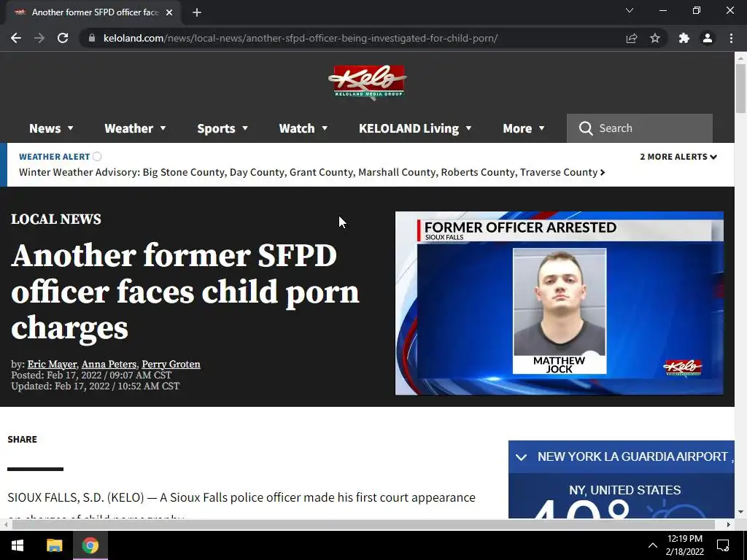The image size is (747, 560).
Task: Expand the News navigation dropdown
Action: (x=52, y=128)
